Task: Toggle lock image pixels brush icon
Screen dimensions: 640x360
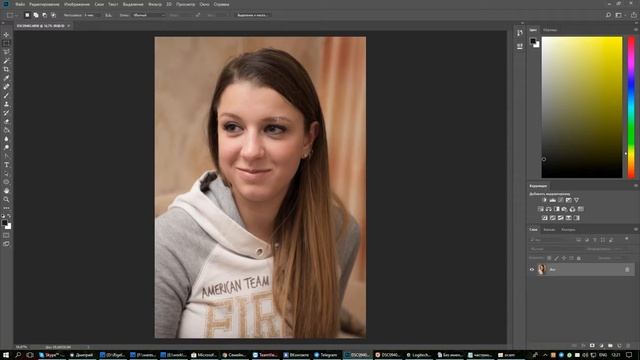Action: click(x=556, y=258)
